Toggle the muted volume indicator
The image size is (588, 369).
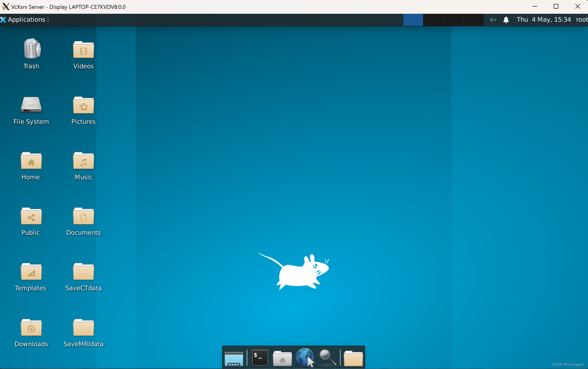coord(493,20)
